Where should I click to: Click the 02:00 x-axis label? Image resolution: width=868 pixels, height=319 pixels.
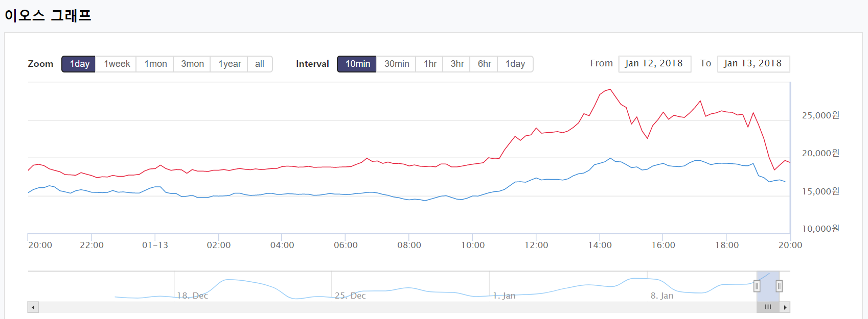point(219,245)
